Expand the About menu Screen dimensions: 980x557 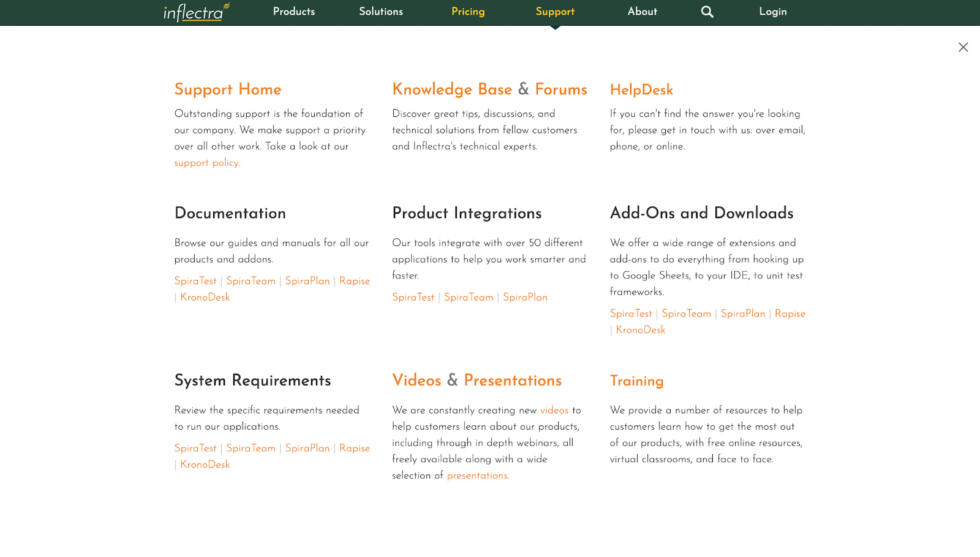(x=642, y=12)
